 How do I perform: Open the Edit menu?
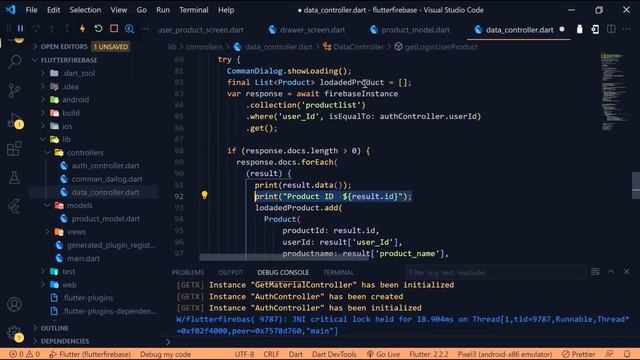tap(53, 10)
